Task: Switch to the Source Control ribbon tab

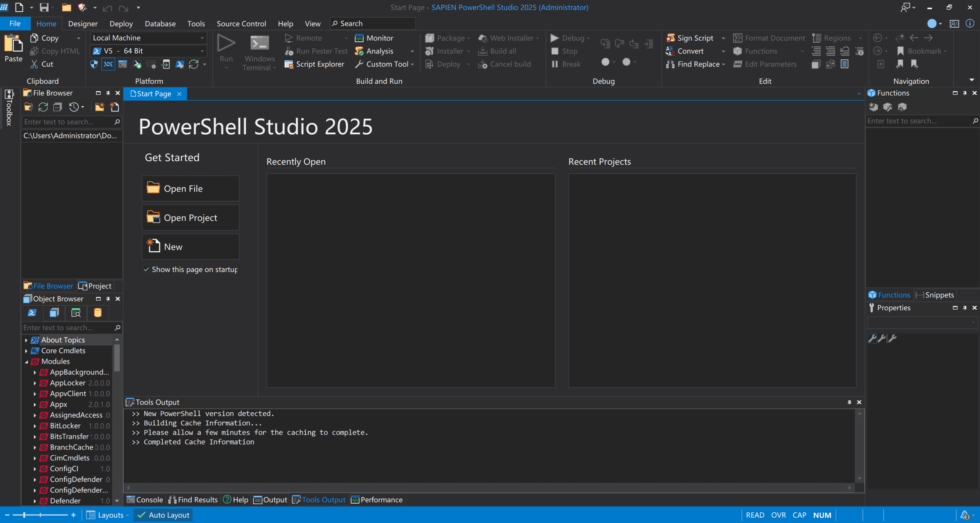Action: tap(241, 23)
